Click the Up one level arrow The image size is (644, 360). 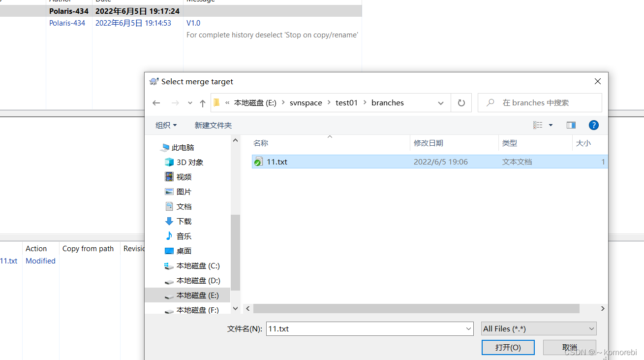[202, 102]
